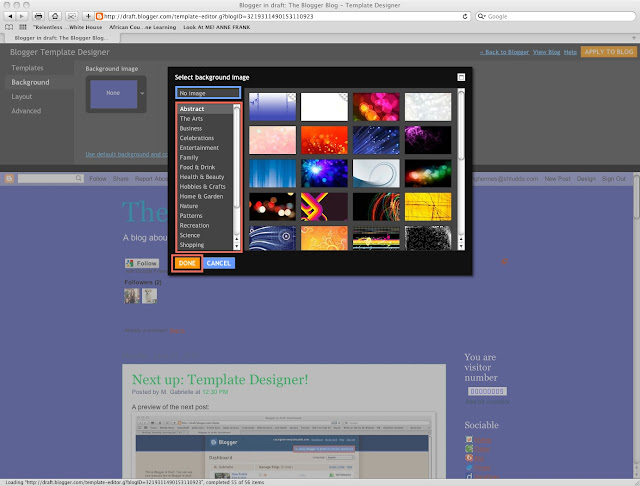Click the browser address bar

(x=282, y=16)
